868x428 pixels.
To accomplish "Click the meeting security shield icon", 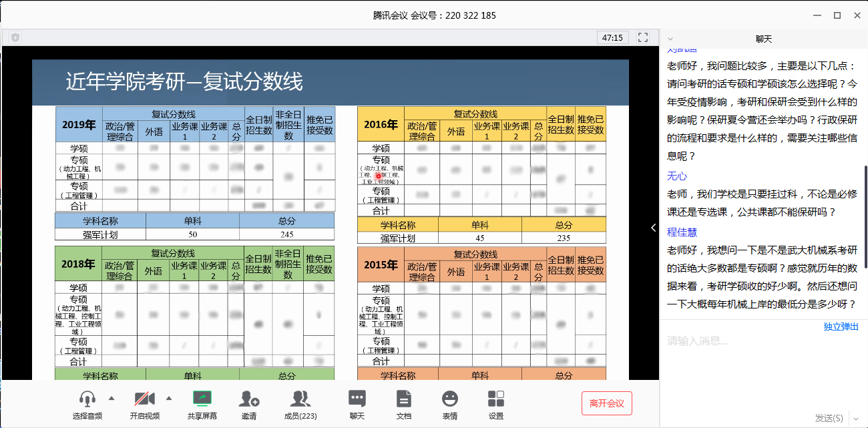I will point(15,38).
